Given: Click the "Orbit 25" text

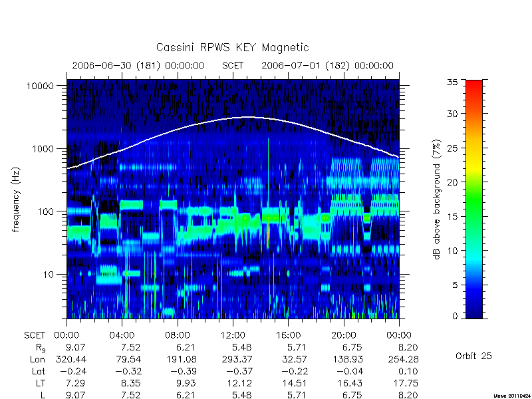Looking at the screenshot, I should point(473,356).
